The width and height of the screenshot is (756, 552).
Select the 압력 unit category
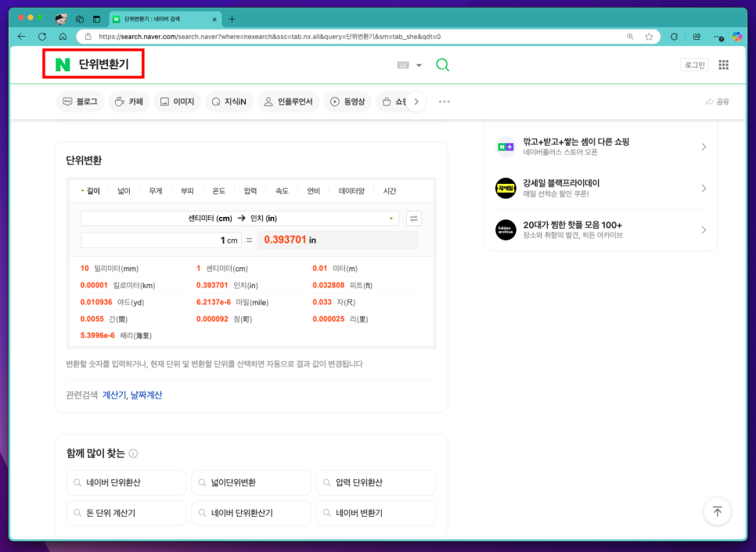pos(250,191)
